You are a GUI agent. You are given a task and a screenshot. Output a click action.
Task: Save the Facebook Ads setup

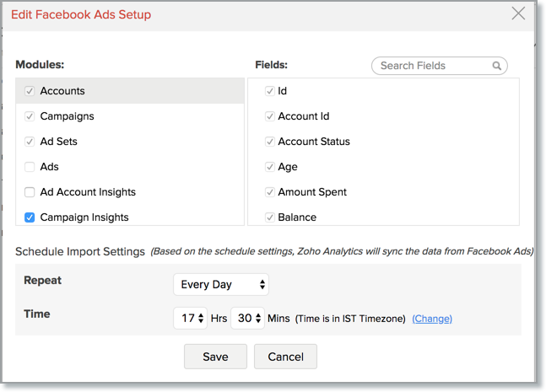click(215, 357)
